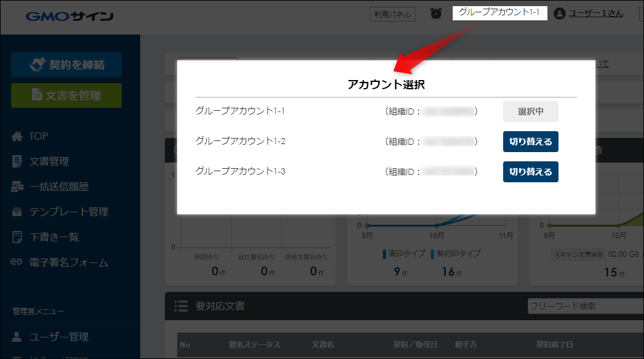Click the 選択中 button for account 1-1
This screenshot has height=359, width=644.
[531, 111]
